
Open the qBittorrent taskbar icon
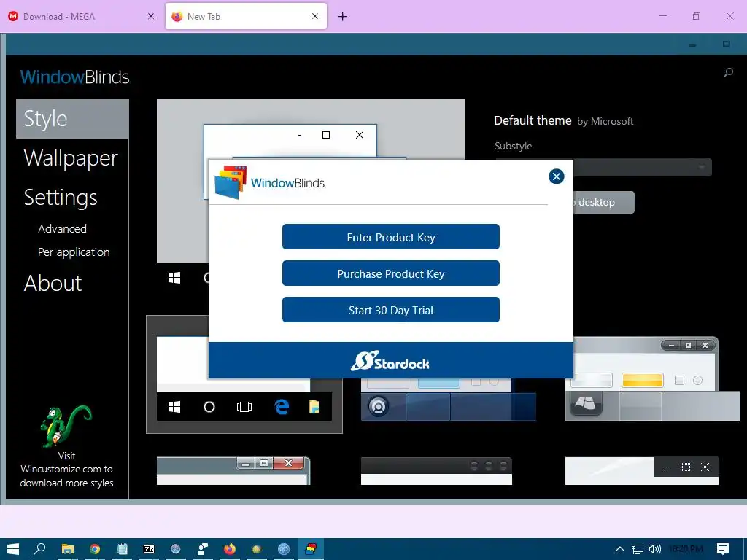click(284, 549)
